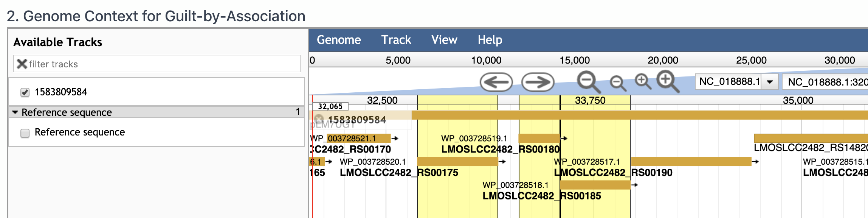Pan right with the right arrow button
868x218 pixels.
click(538, 82)
